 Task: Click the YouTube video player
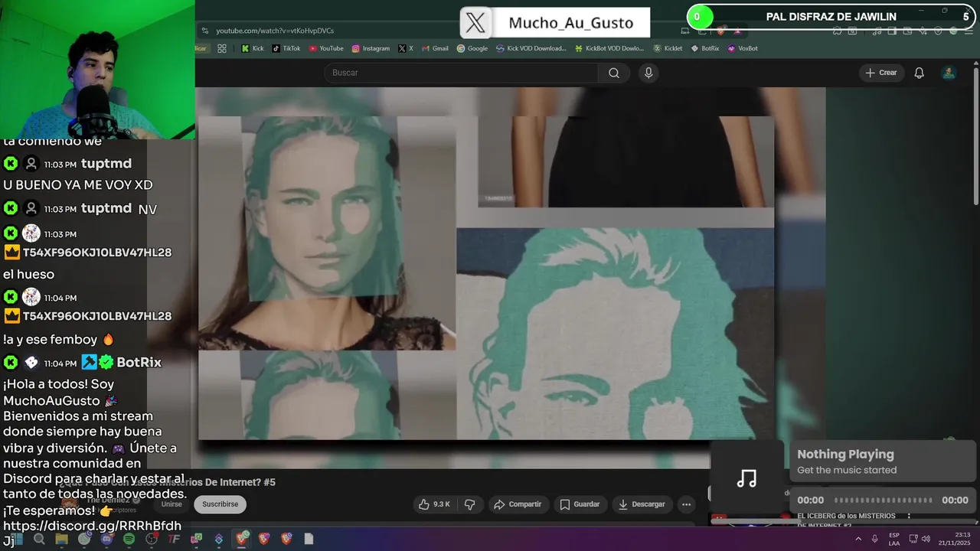point(486,278)
